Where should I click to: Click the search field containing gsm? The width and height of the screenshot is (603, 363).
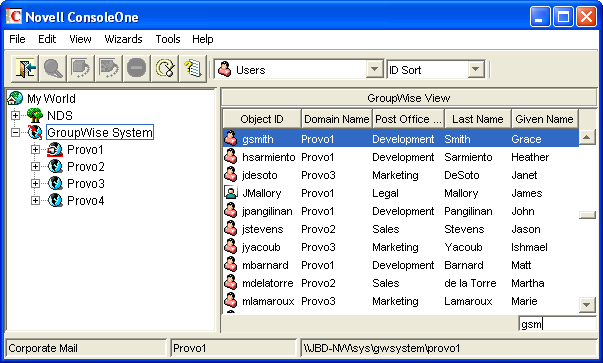tap(557, 324)
